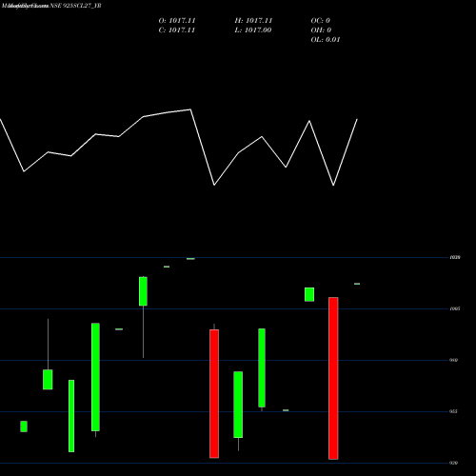Image resolution: width=476 pixels, height=476 pixels.
Task: Click the open price value 'O: 1017.11'
Action: pyautogui.click(x=177, y=21)
